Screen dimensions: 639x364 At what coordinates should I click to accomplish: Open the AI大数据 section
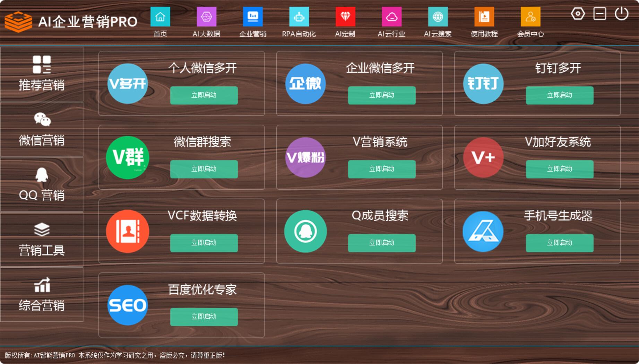click(x=206, y=21)
